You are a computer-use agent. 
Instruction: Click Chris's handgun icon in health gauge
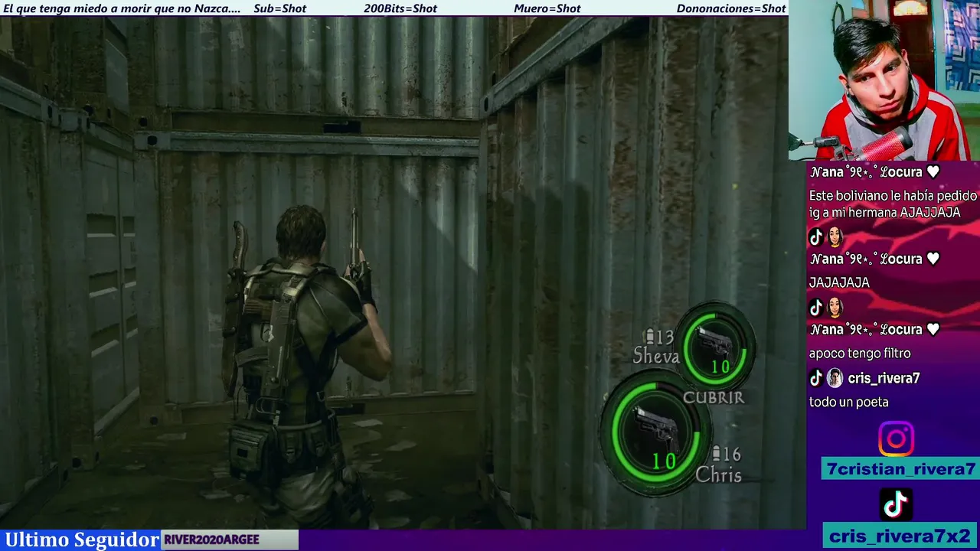(656, 430)
